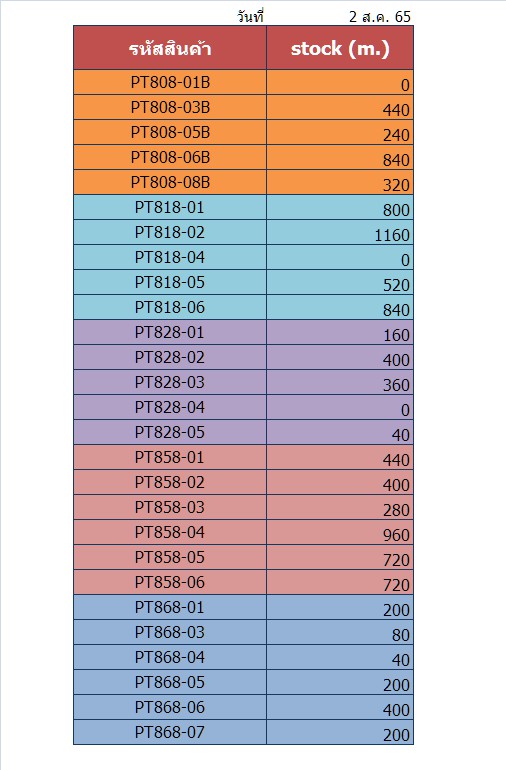Select cell PT808-01B
This screenshot has width=506, height=770.
(170, 82)
